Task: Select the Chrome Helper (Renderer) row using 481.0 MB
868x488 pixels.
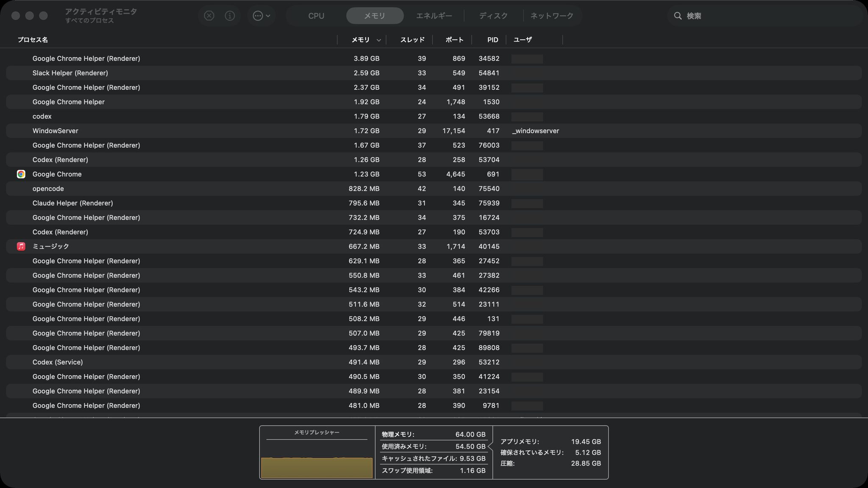Action: [434, 405]
